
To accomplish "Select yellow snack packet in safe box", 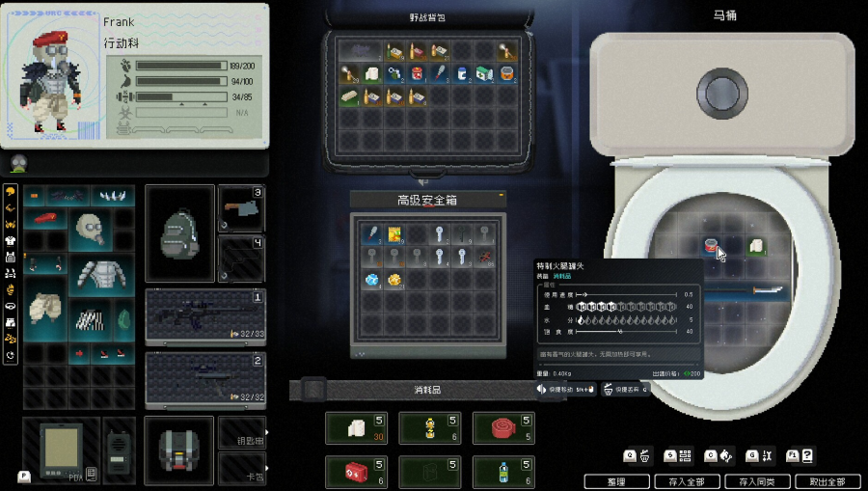I will (x=394, y=234).
